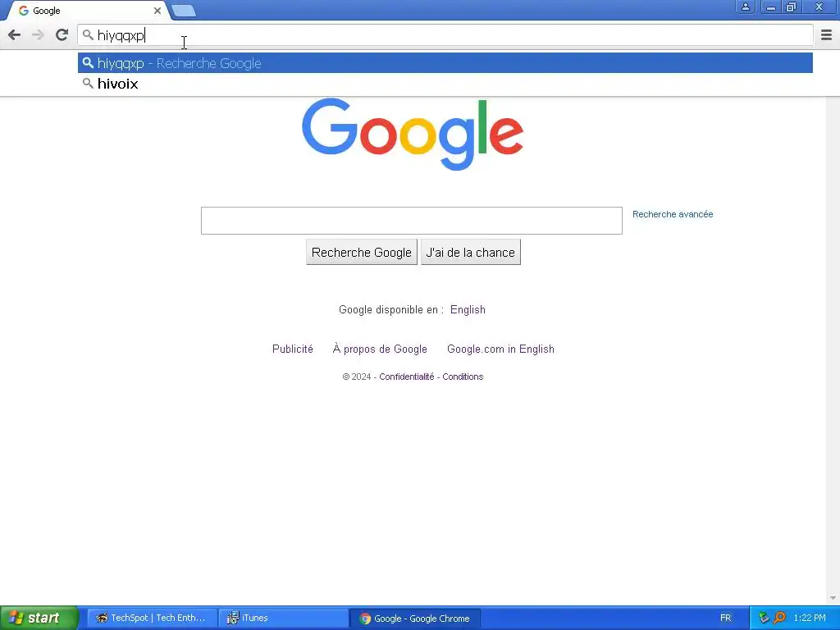Screen dimensions: 840x630
Task: Click the forward navigation arrow
Action: pos(38,35)
